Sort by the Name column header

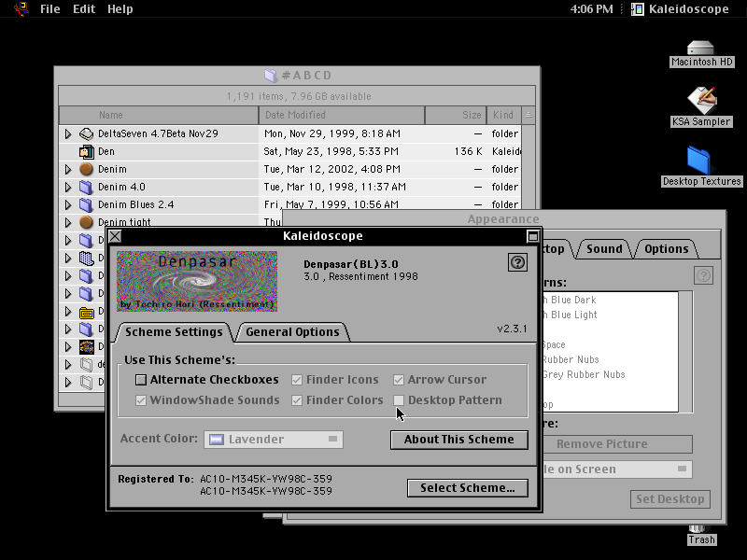(x=159, y=115)
